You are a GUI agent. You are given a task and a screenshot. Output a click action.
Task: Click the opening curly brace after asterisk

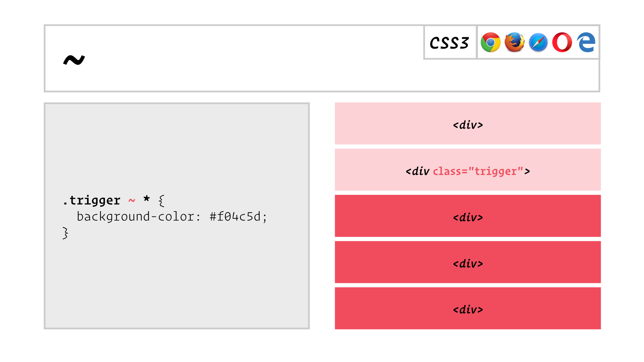(161, 201)
